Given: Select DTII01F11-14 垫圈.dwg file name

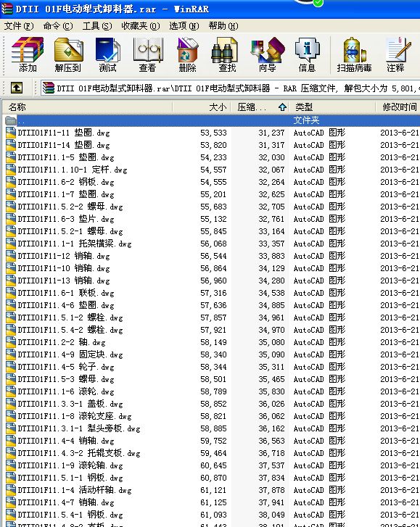Looking at the screenshot, I should click(64, 145).
